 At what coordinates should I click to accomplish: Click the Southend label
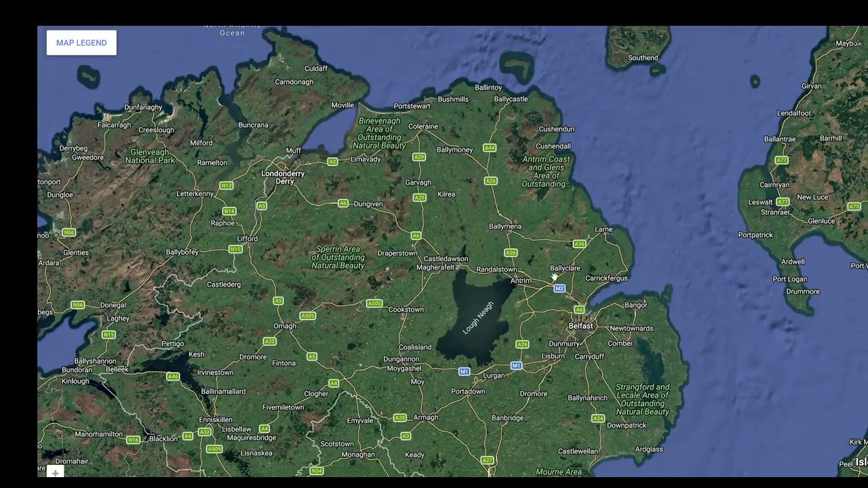pos(643,58)
